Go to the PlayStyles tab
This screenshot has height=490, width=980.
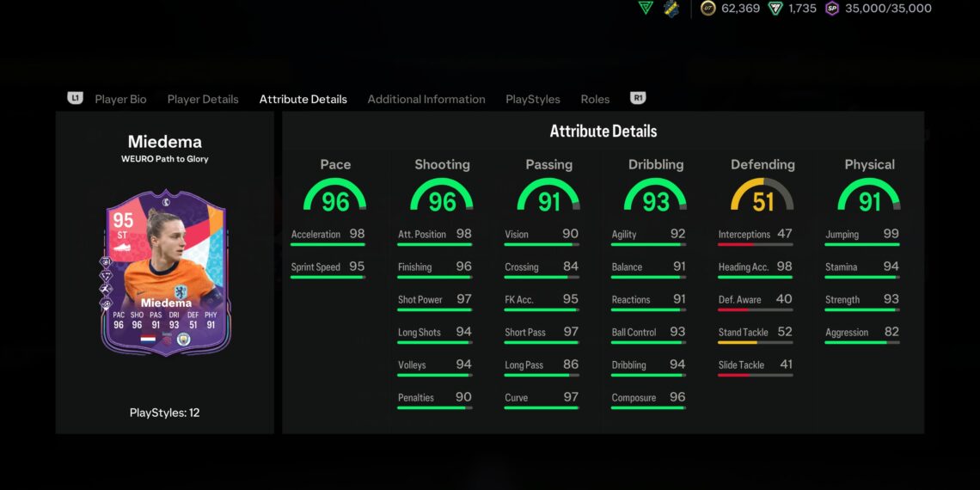533,99
